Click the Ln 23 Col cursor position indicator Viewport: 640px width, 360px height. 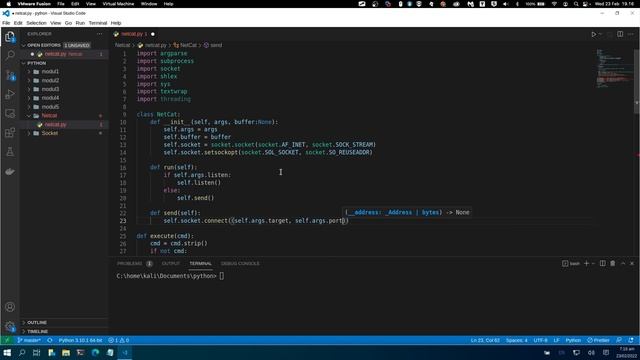tap(485, 340)
